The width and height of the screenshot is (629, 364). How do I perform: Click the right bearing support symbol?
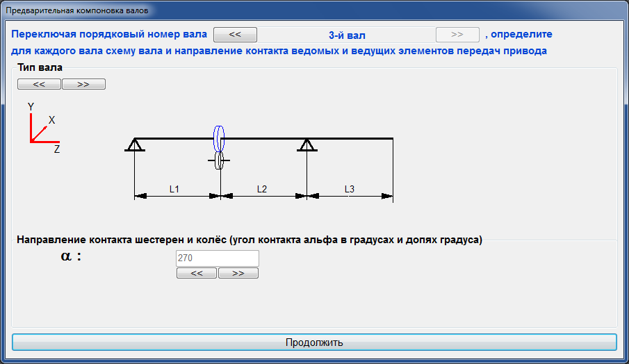[307, 144]
